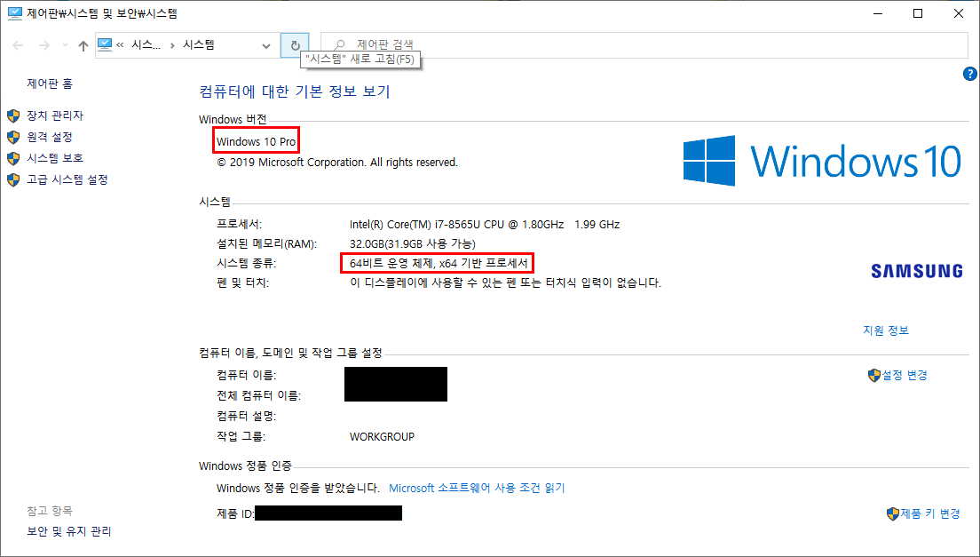Refresh the 시스템 page
The width and height of the screenshot is (980, 557).
[295, 45]
